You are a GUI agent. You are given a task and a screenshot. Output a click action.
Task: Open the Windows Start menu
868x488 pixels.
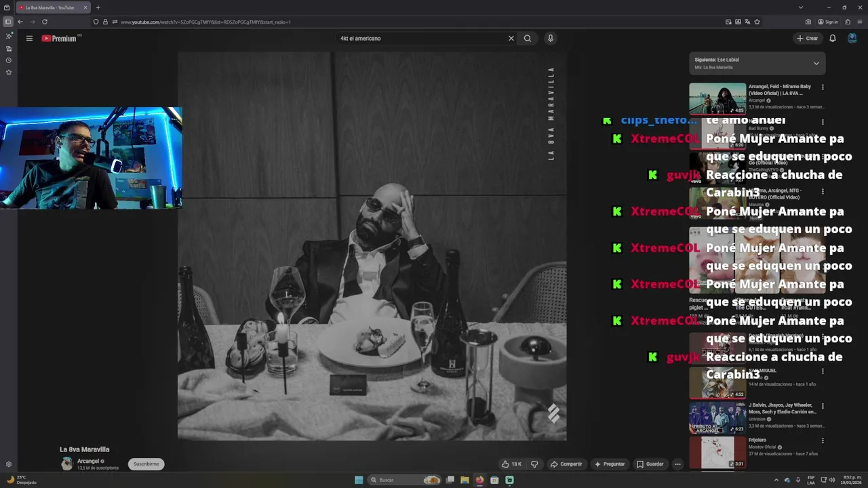(x=359, y=480)
